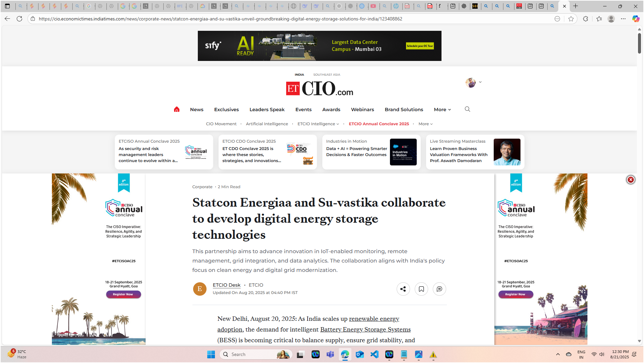Click Register Now in right banner
The width and height of the screenshot is (644, 363).
(516, 294)
